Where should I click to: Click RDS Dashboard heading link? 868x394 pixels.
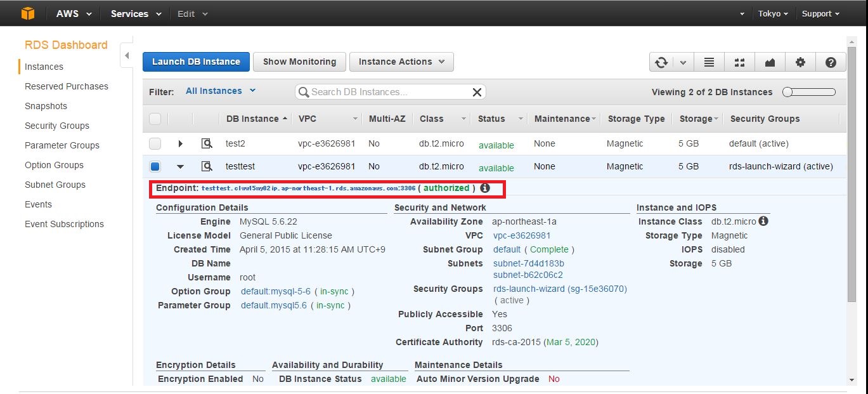[66, 45]
